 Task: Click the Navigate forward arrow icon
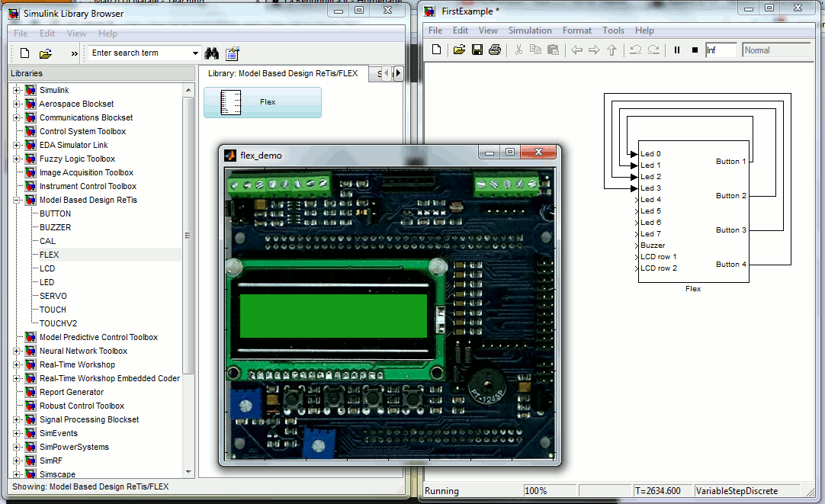(x=594, y=50)
